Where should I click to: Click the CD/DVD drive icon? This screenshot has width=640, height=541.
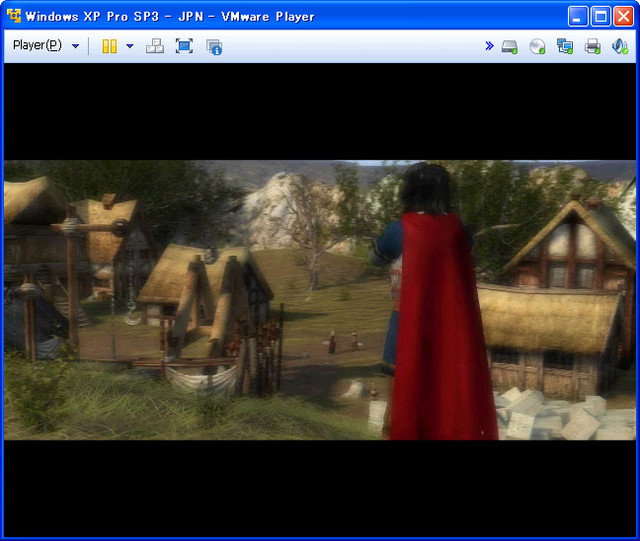537,47
